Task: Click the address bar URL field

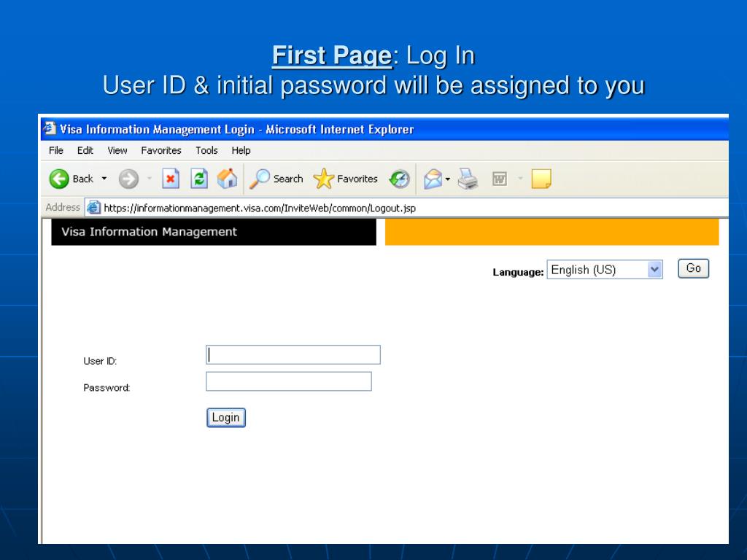Action: [x=406, y=208]
